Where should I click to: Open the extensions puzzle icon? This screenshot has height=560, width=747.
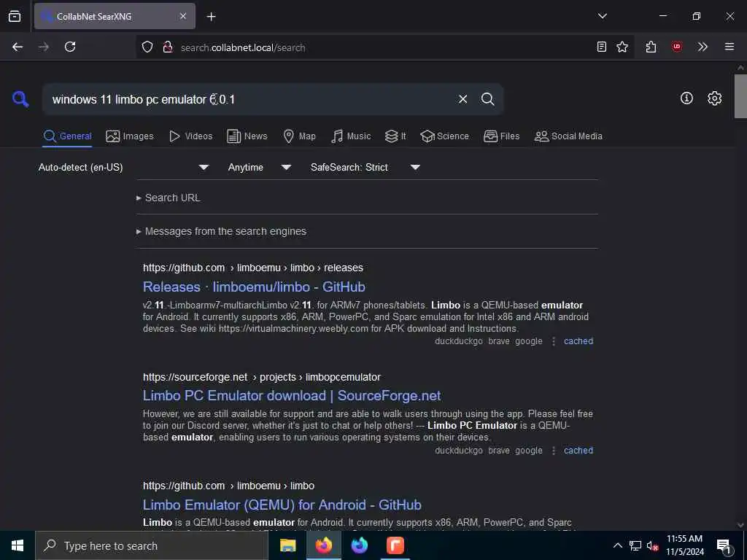(651, 47)
